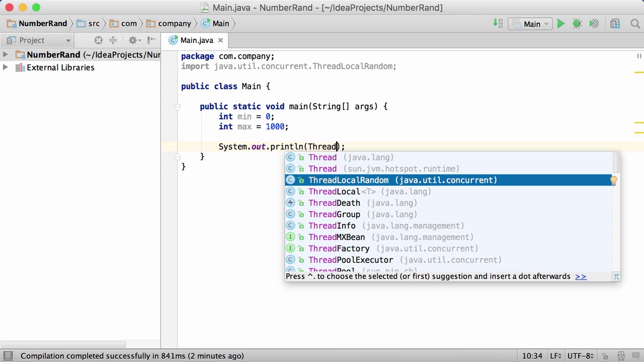Click the Make Project build icon
Screen dimensions: 644x362
pyautogui.click(x=498, y=24)
